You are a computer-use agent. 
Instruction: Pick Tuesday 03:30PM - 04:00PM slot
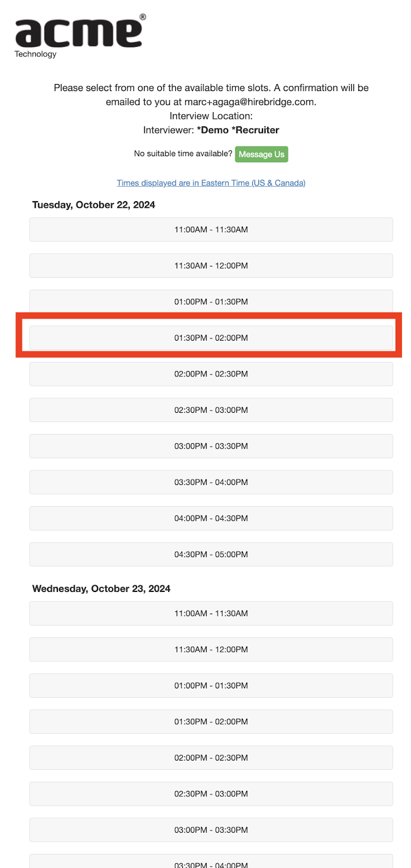point(211,482)
